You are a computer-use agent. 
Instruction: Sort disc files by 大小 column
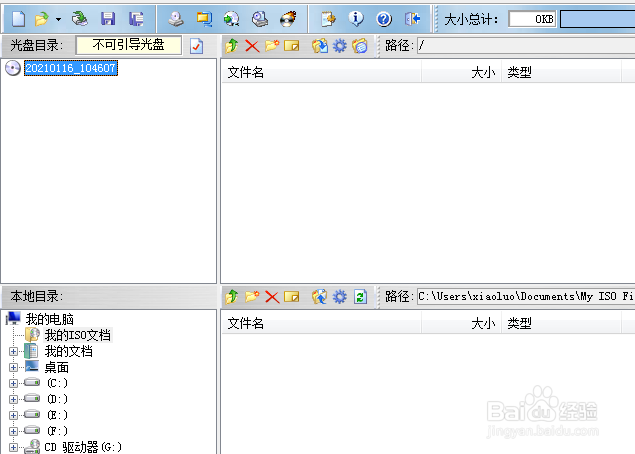point(461,72)
